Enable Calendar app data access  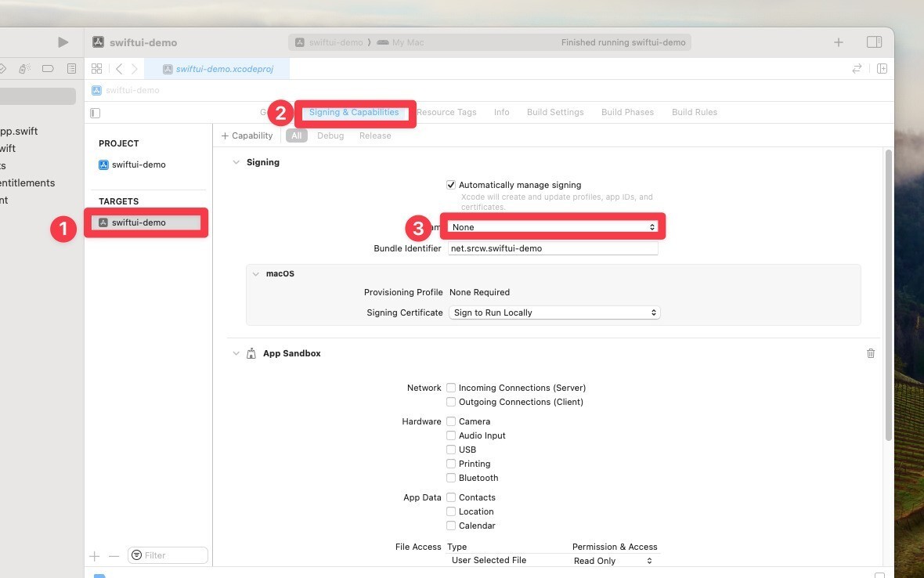point(451,526)
